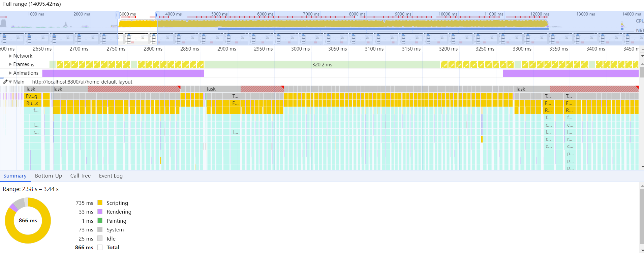Click the Summary panel scrollbar up arrow
This screenshot has width=644, height=253.
click(642, 186)
